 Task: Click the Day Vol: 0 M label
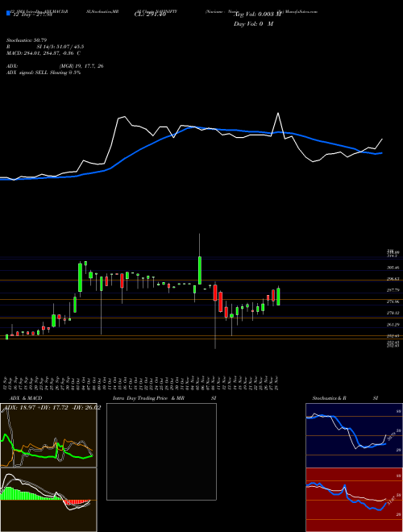253,24
